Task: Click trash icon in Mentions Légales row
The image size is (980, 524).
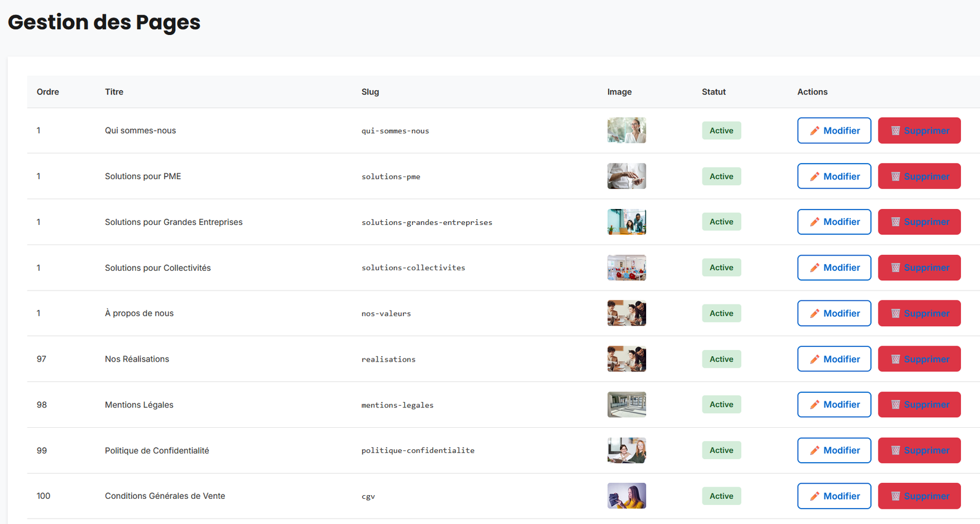Action: point(895,404)
